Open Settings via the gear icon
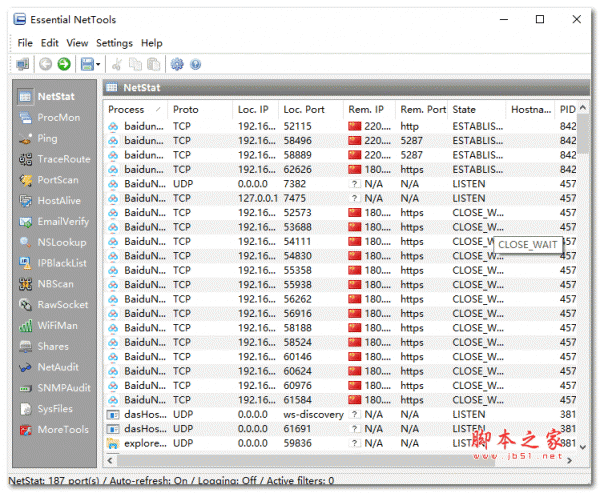Viewport: 600px width, 493px height. coord(177,64)
